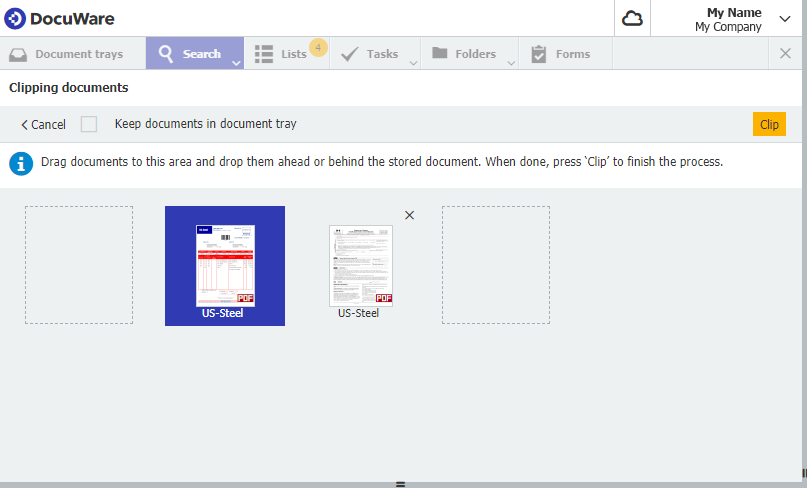Open the Forms tab
The width and height of the screenshot is (807, 488).
[x=573, y=54]
